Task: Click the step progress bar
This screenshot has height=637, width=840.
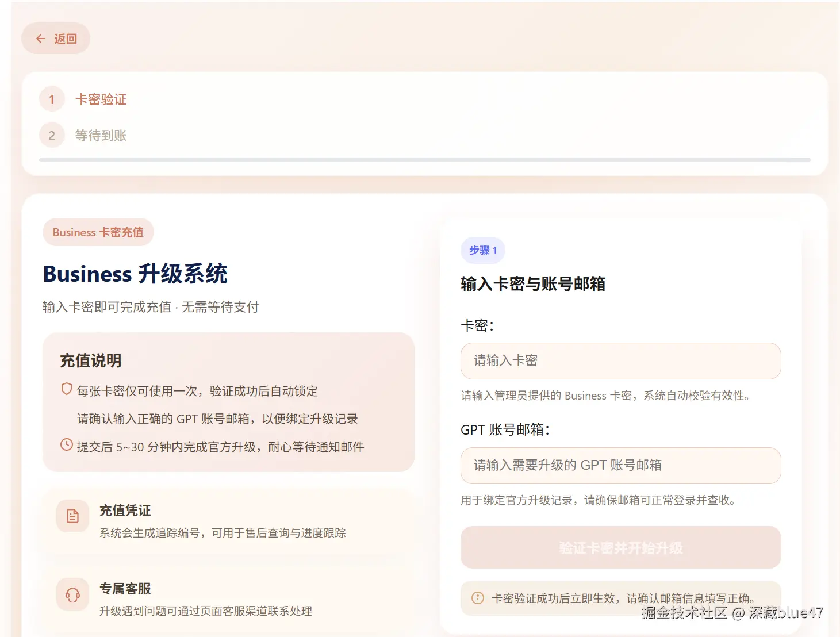Action: coord(425,160)
